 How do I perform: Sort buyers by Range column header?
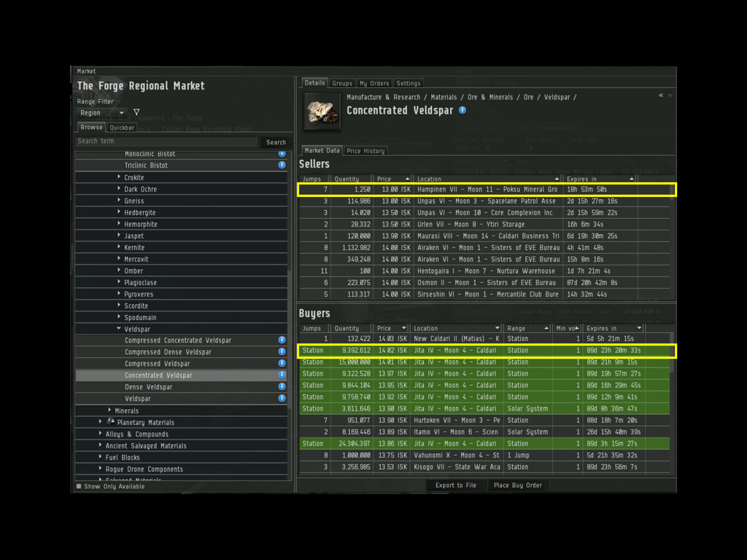point(527,328)
